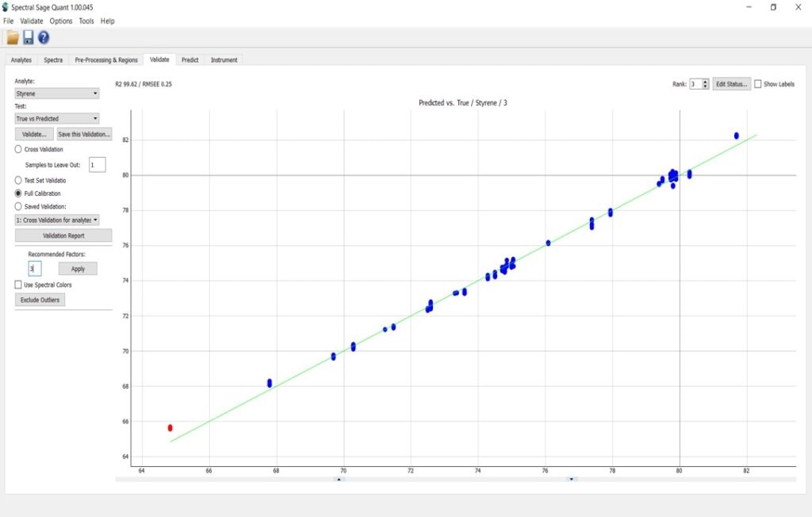Expand saved validation dropdown list
This screenshot has width=812, height=517.
pos(57,220)
